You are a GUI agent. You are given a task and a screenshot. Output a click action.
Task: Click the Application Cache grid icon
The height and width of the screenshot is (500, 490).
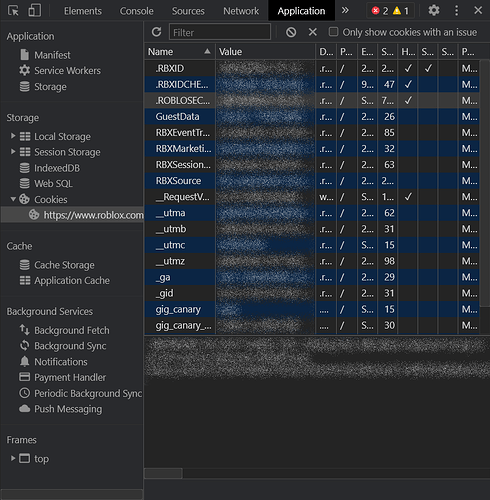click(25, 280)
